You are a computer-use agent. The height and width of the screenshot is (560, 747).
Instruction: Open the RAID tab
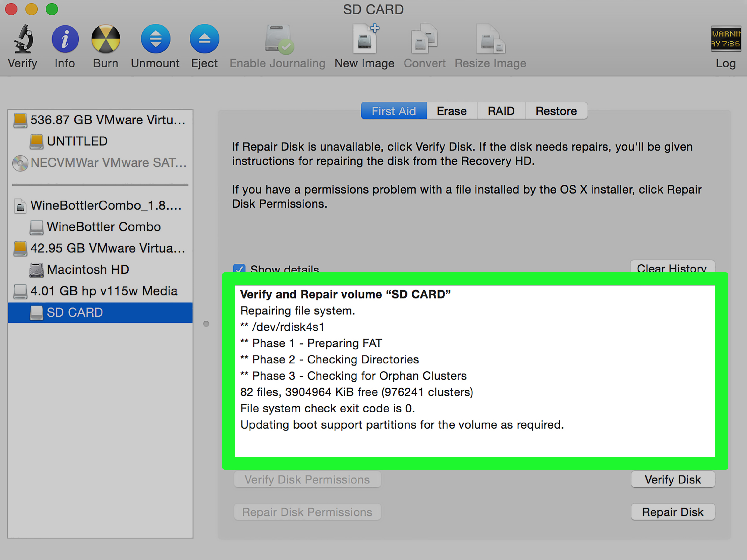point(501,111)
